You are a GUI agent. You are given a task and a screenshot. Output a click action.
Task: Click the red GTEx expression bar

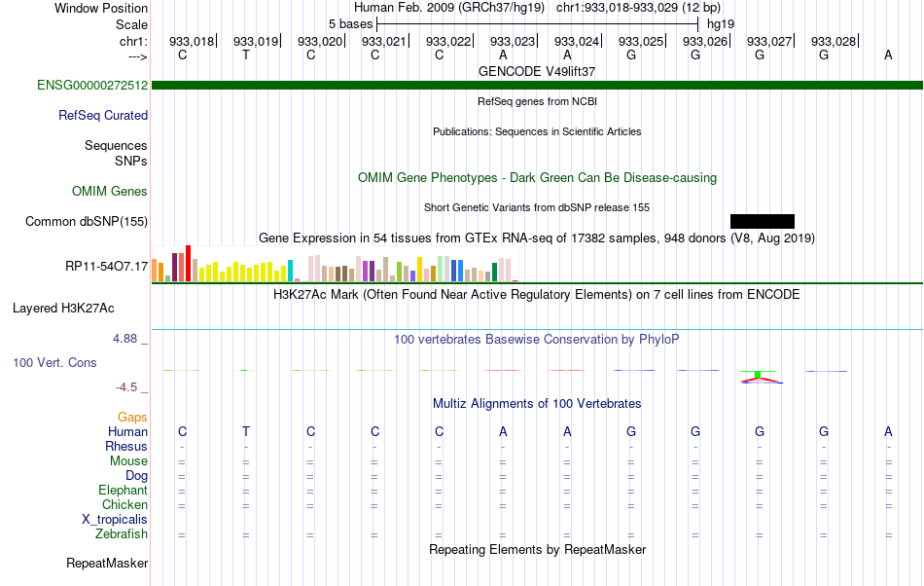[189, 264]
